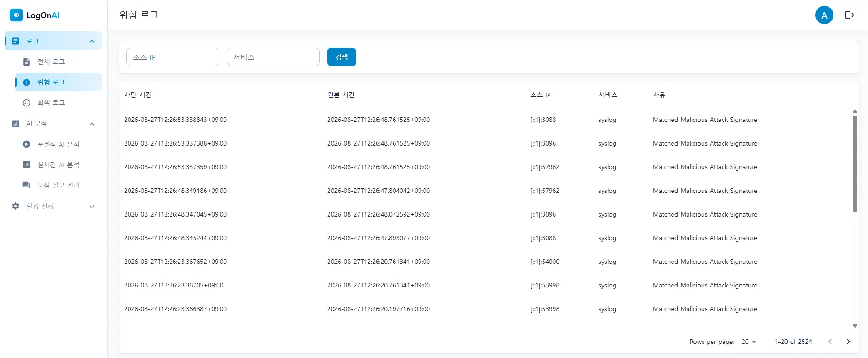Go to next page of results
The image size is (868, 358).
[848, 342]
